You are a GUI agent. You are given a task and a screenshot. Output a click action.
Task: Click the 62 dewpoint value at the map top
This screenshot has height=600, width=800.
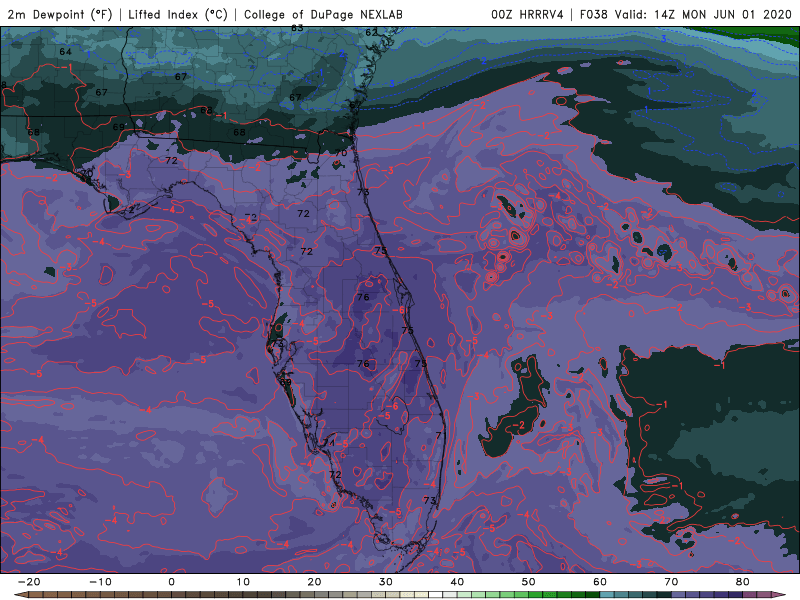coord(371,32)
